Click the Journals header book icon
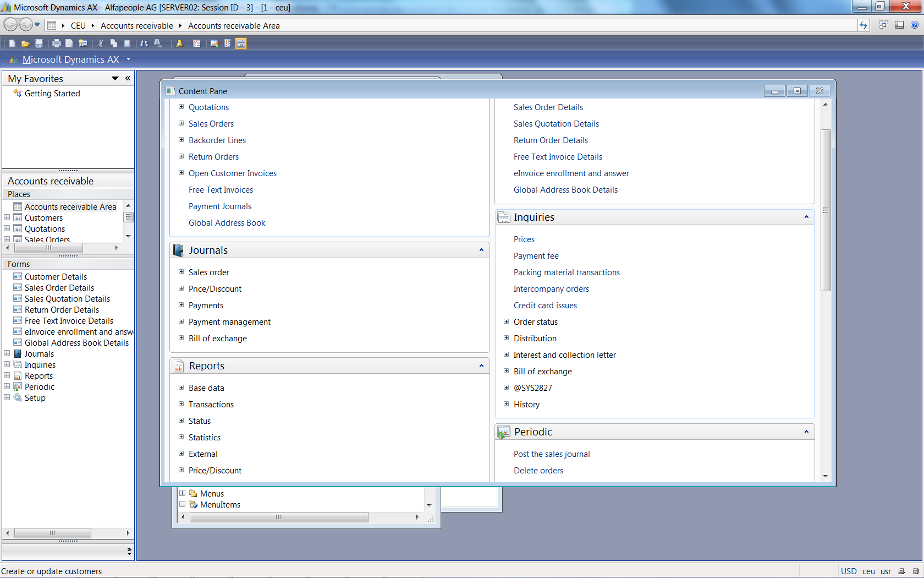924x578 pixels. tap(179, 250)
